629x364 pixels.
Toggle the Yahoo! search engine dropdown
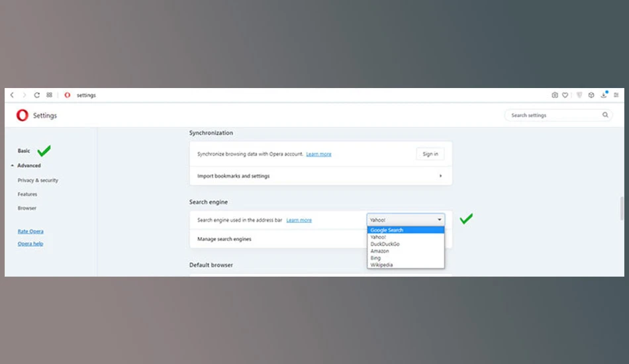(x=406, y=220)
